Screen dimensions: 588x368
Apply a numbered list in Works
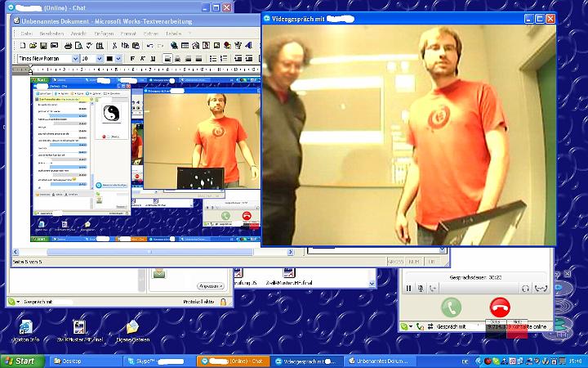224,59
